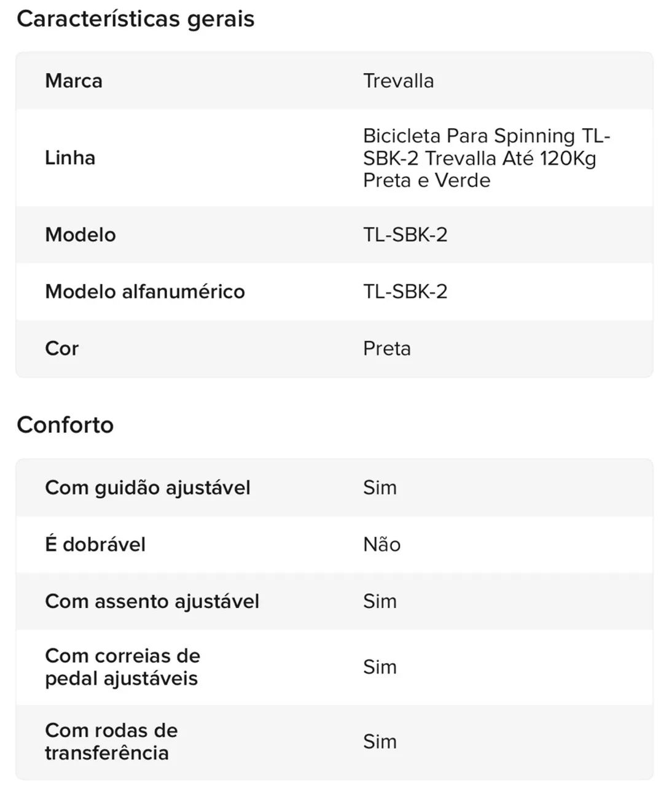Select the Com guidão ajustável label
672x786 pixels.
[x=148, y=488]
